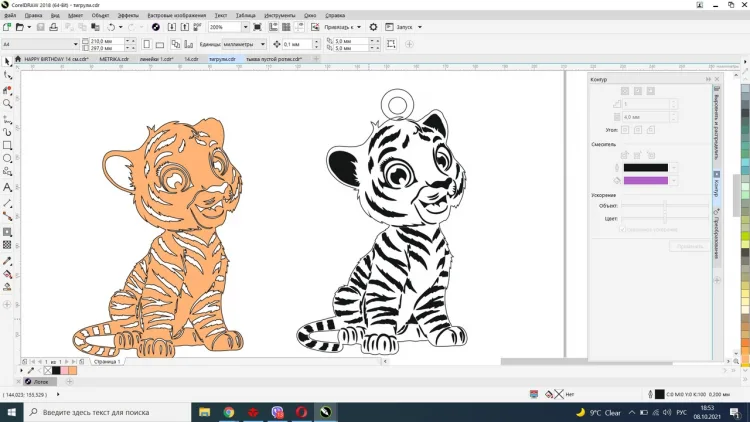Open the A4 page size dropdown
The height and width of the screenshot is (422, 750).
click(x=75, y=44)
